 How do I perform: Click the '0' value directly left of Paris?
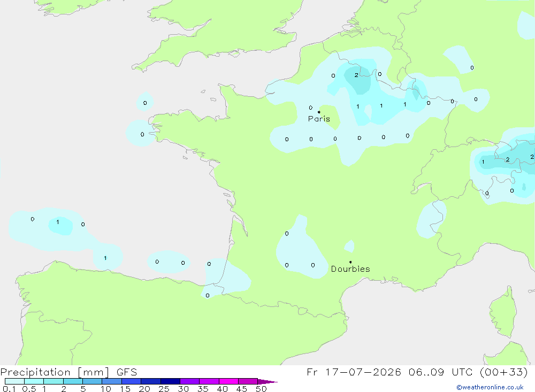pyautogui.click(x=310, y=107)
